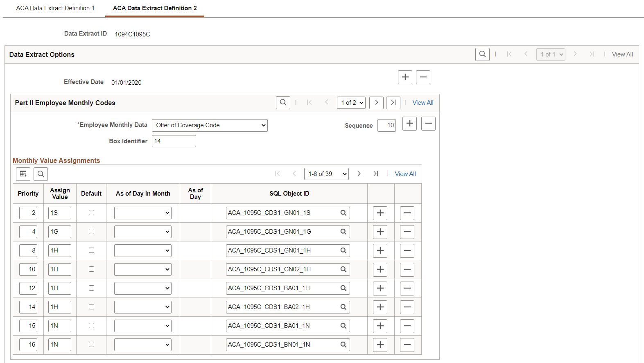Enable Default checkbox for the priority 12 row
This screenshot has height=363, width=644.
click(x=91, y=288)
